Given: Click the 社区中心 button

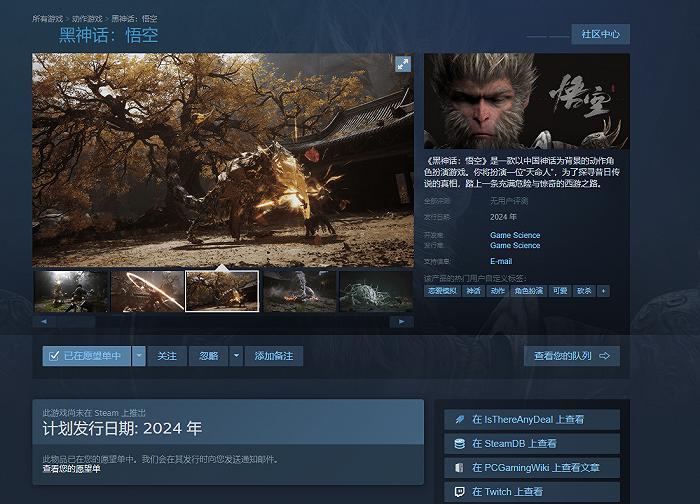Looking at the screenshot, I should [600, 34].
